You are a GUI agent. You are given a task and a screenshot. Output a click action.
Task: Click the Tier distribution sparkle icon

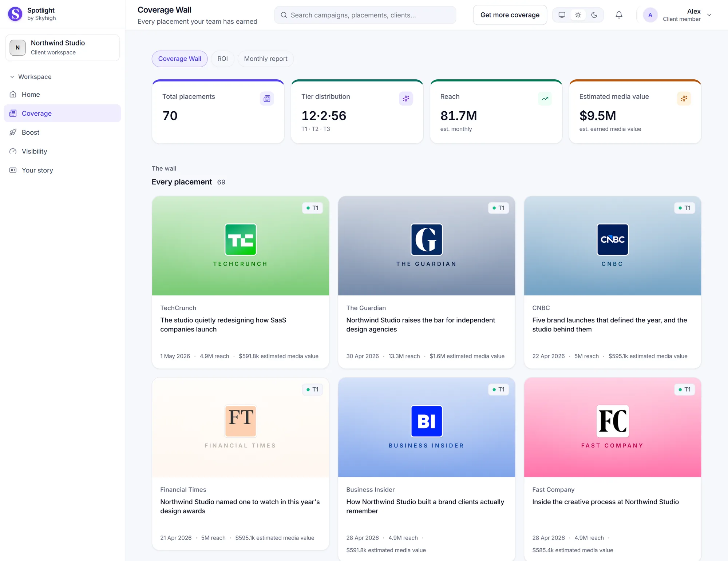coord(406,99)
